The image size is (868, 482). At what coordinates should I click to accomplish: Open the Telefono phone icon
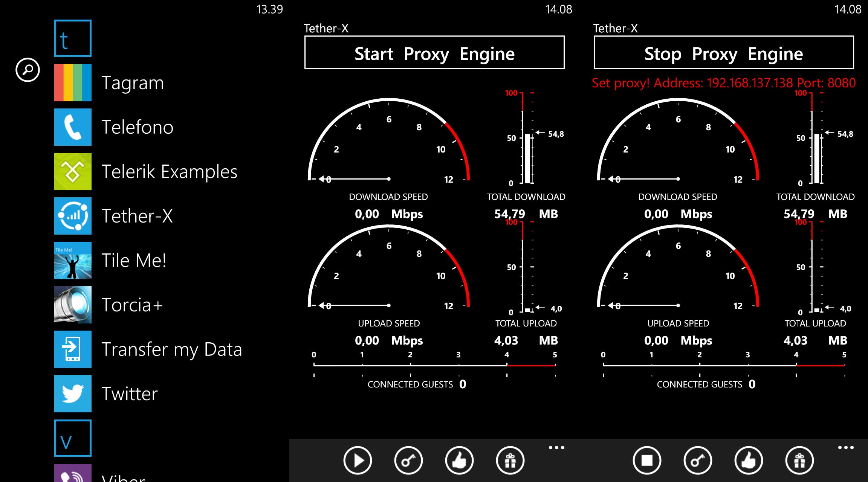[73, 127]
